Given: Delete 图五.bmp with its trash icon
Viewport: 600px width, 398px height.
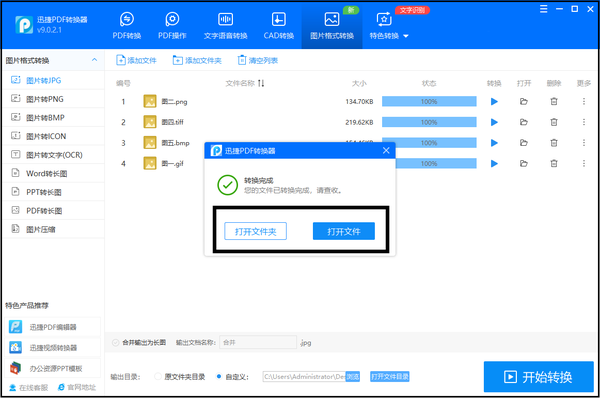Looking at the screenshot, I should click(x=554, y=143).
